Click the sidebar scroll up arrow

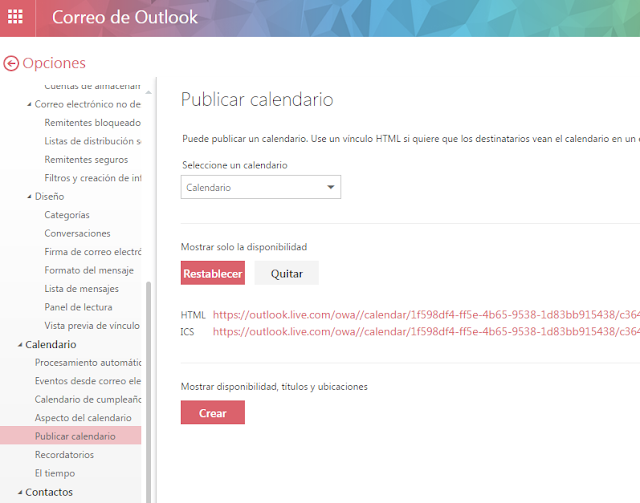[x=149, y=93]
